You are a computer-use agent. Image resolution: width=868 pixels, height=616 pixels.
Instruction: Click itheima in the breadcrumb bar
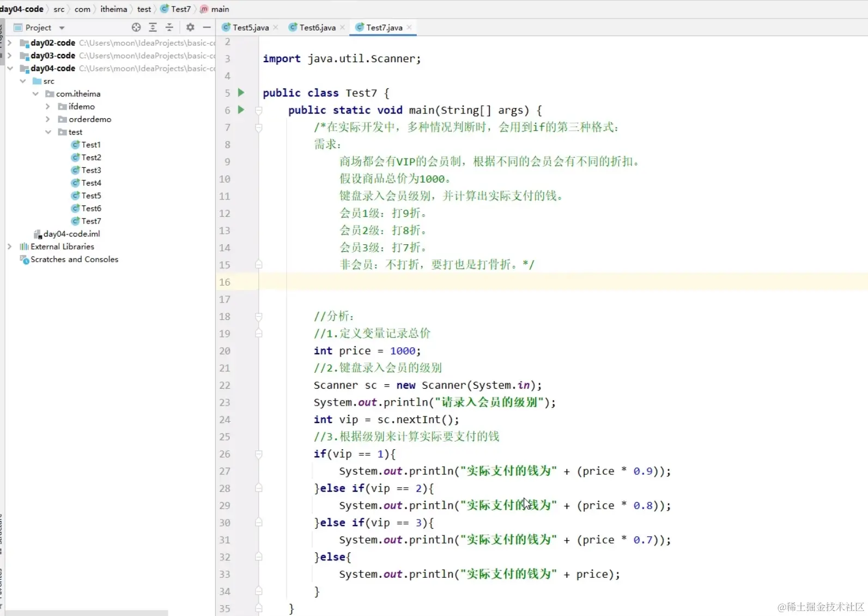113,9
